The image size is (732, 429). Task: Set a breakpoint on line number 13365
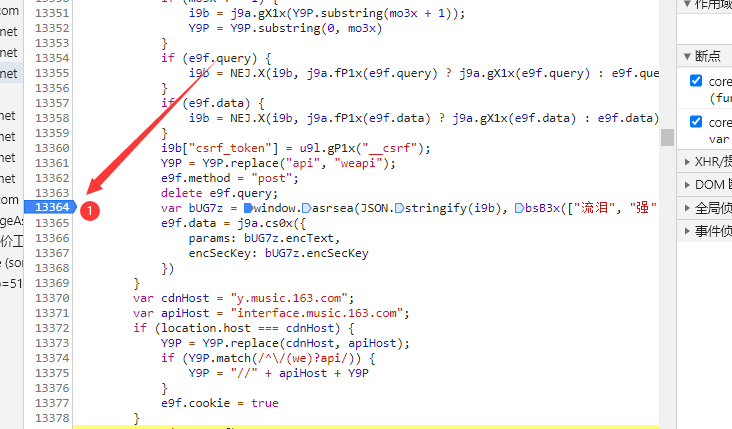(51, 222)
